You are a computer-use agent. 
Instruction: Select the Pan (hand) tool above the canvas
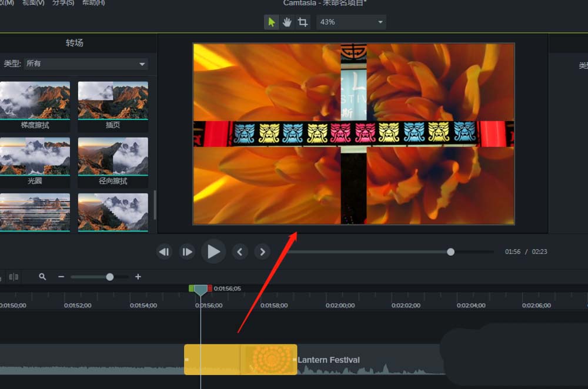[286, 22]
